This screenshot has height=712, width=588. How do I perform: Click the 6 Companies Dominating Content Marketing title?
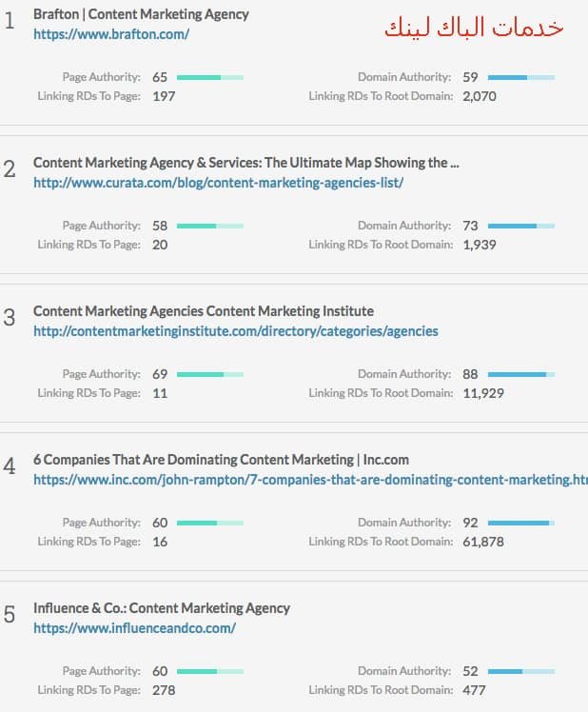(221, 460)
